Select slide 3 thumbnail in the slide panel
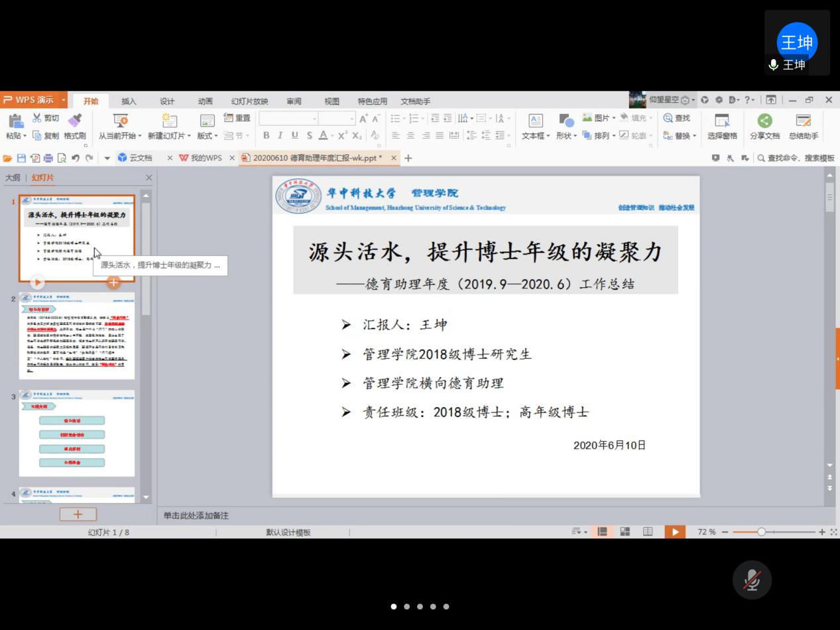This screenshot has width=840, height=630. (x=77, y=433)
